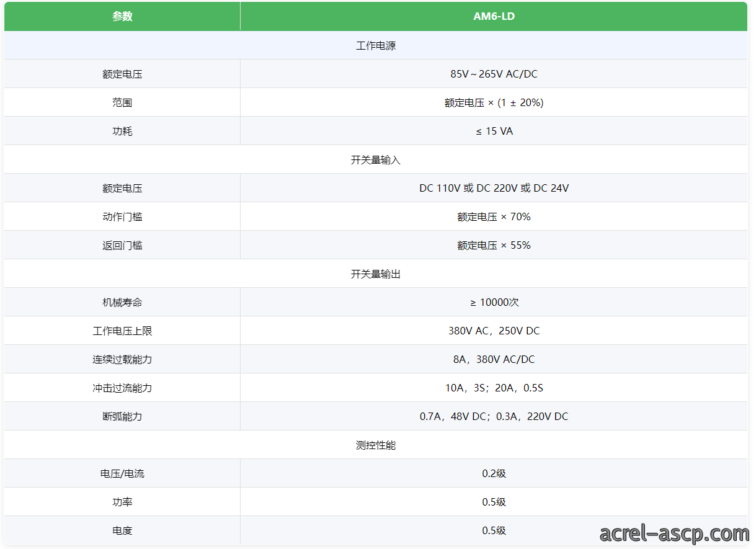Click the DC 110V 或 DC 220V value
This screenshot has height=549, width=756.
point(494,188)
